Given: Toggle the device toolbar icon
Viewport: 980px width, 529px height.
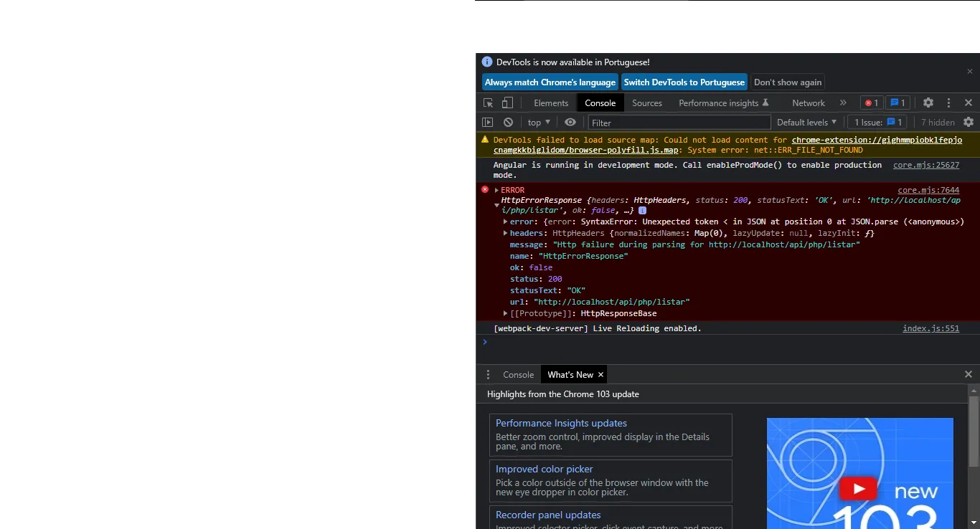Looking at the screenshot, I should coord(507,103).
